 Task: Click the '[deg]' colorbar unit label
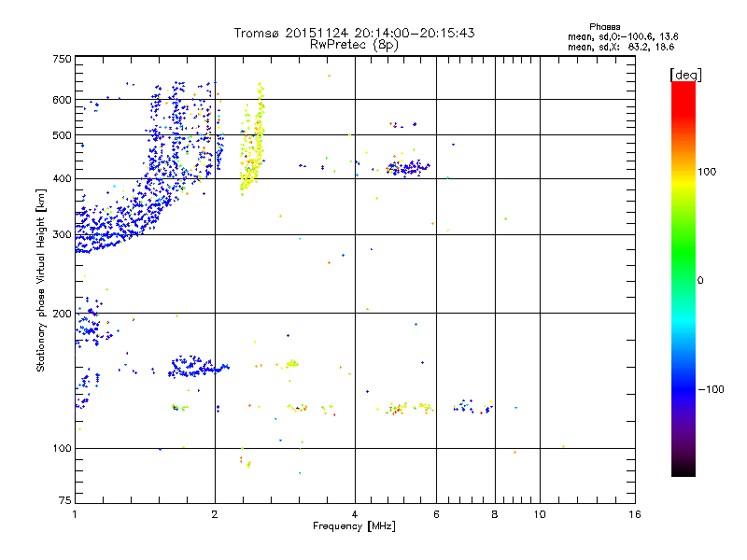pos(685,75)
